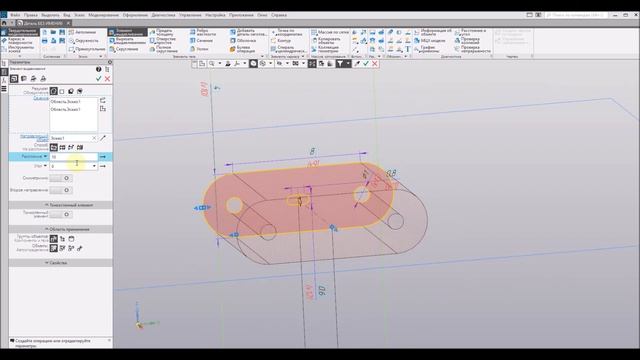Choose the third extrusion method icon
Viewport: 640px width, 360px height.
[x=71, y=147]
